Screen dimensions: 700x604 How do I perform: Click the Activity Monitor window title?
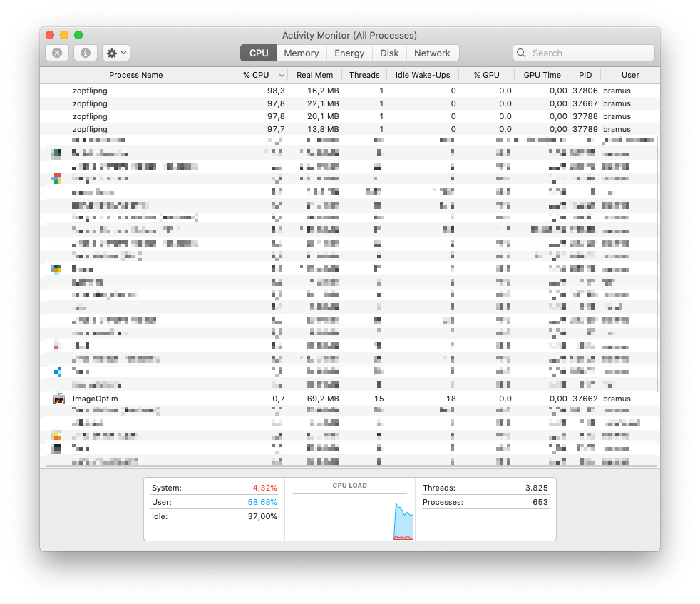349,35
